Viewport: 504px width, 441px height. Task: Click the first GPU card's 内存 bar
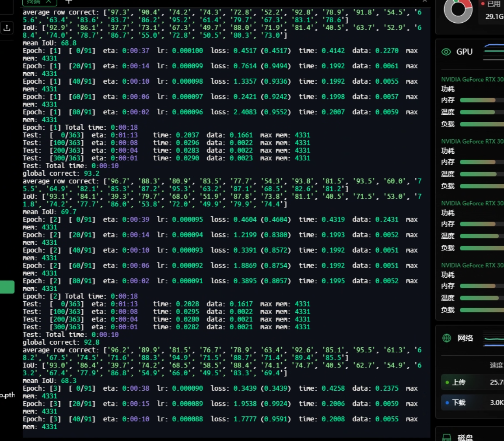click(482, 100)
